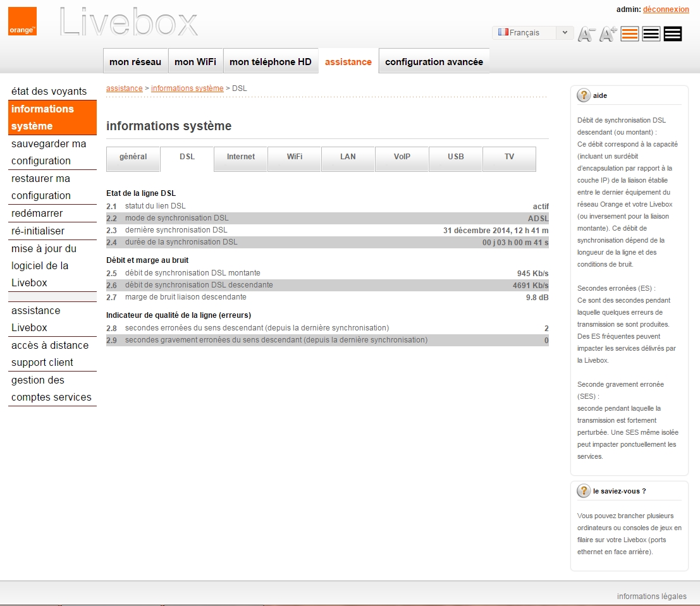700x606 pixels.
Task: Select the 'assistance' main tab
Action: [348, 61]
